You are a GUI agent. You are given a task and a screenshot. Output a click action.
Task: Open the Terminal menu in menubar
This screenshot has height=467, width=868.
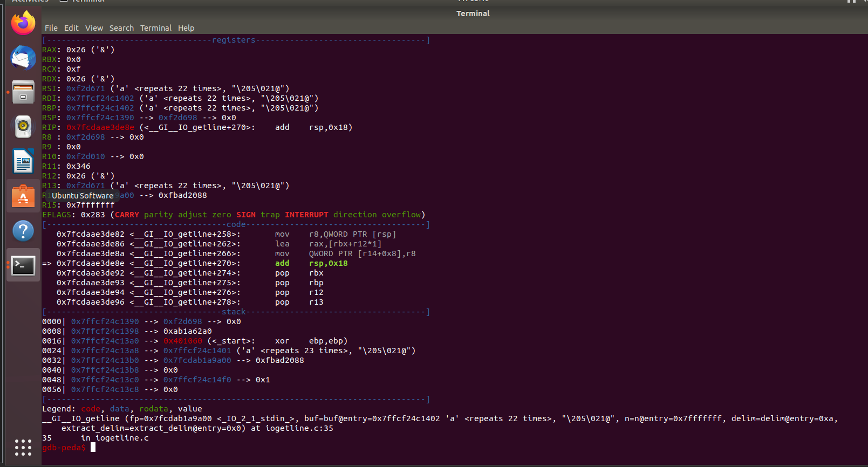[x=156, y=28]
